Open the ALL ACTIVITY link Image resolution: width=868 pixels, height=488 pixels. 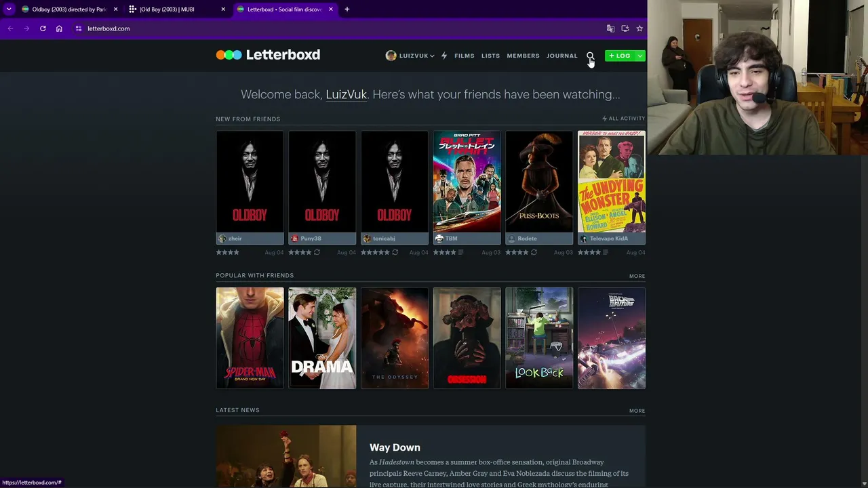tap(624, 119)
